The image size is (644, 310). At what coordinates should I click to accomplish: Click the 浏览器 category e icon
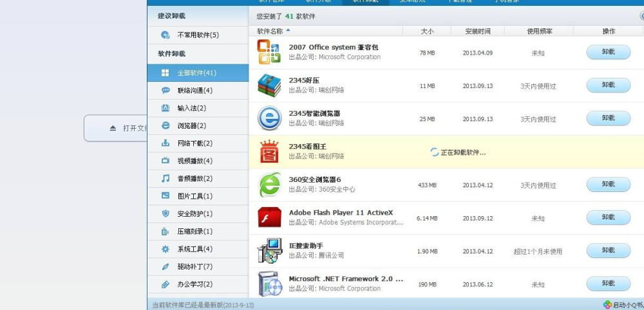click(x=166, y=125)
